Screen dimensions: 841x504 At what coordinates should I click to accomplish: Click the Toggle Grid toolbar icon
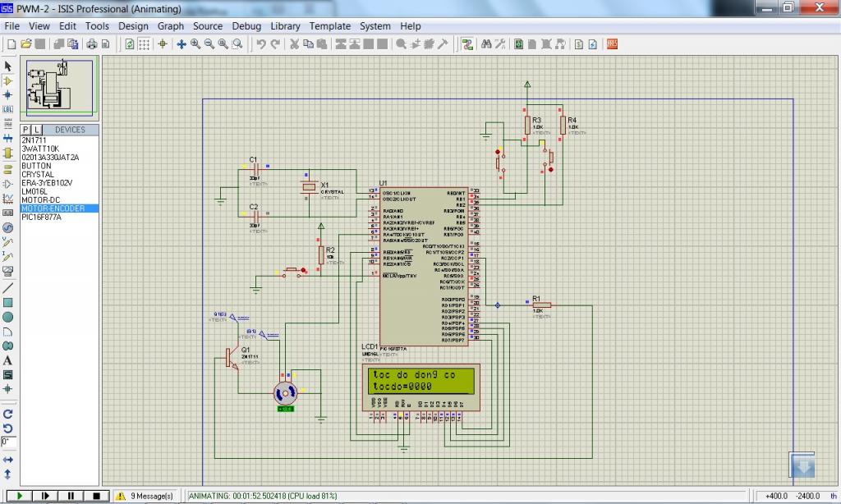point(144,44)
